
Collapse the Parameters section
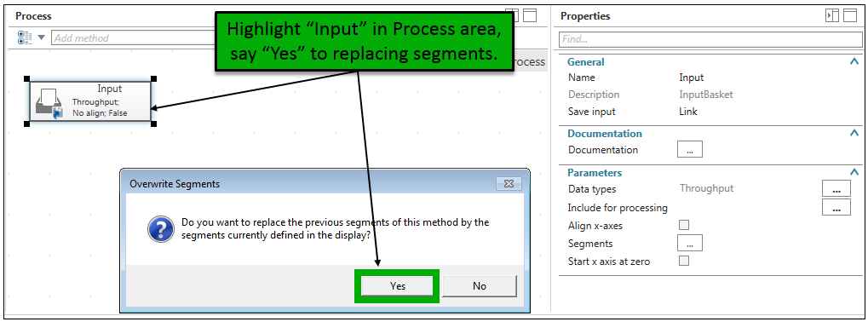tap(854, 173)
